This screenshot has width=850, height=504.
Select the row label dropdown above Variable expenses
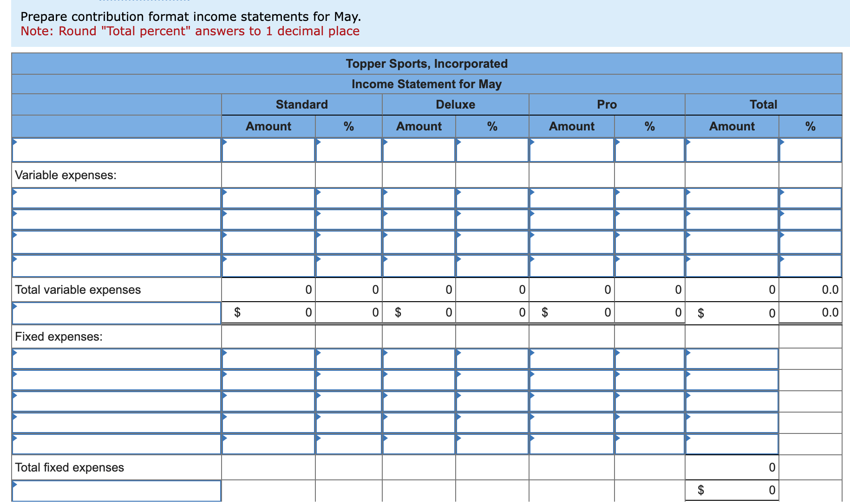117,150
